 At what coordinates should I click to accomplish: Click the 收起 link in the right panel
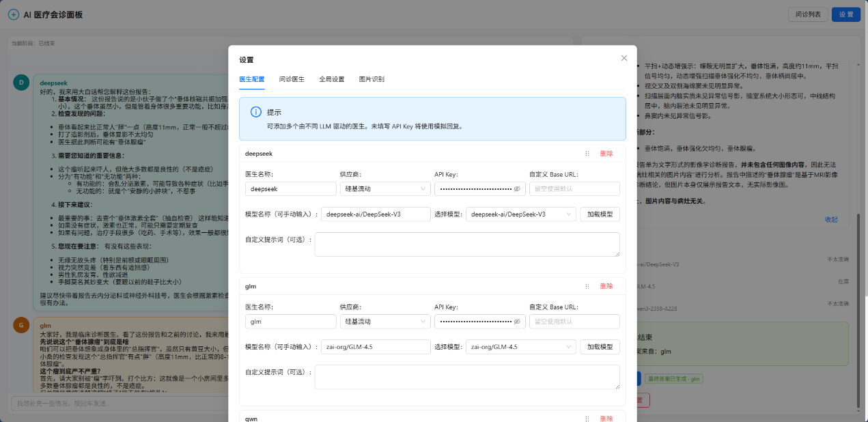coord(831,219)
